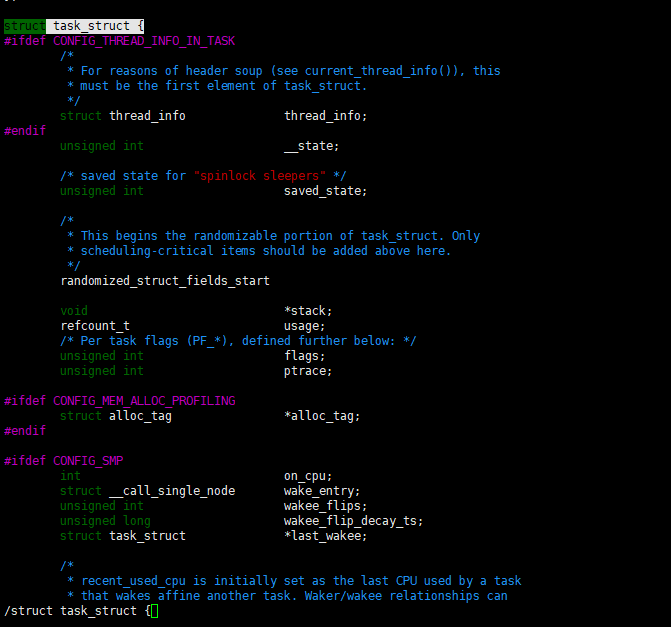Click the 'wakee_flip_decay_ts;' field name
Screen dimensions: 671x627
[x=353, y=521]
